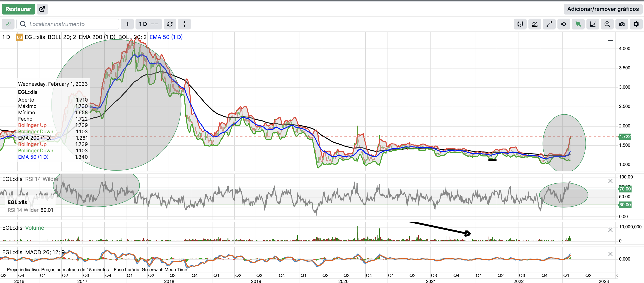Click the zoom-in magnifier icon
The image size is (644, 283).
tap(607, 24)
